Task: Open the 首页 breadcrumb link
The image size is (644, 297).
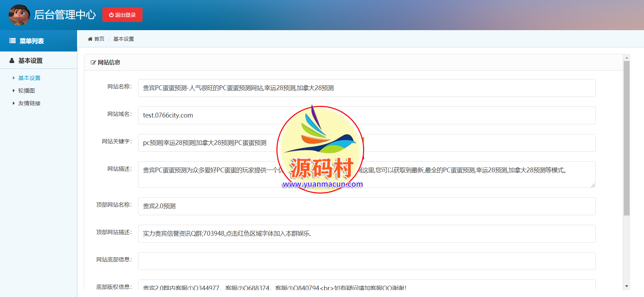Action: coord(99,39)
